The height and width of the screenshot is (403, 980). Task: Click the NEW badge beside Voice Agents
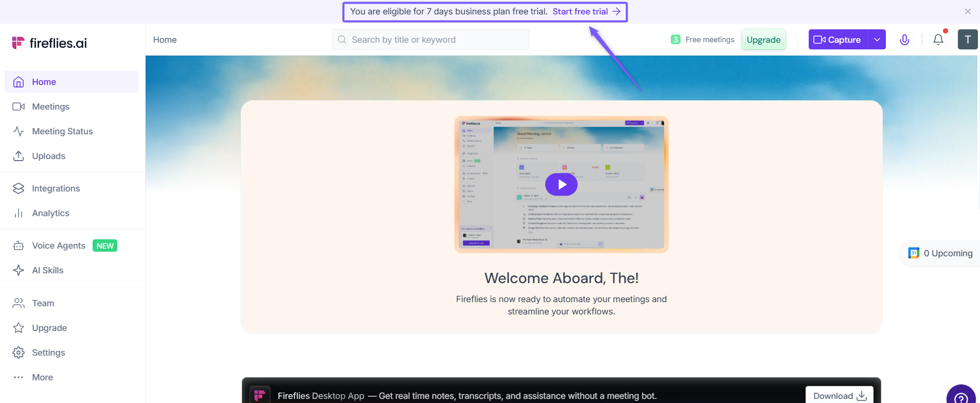pyautogui.click(x=105, y=246)
